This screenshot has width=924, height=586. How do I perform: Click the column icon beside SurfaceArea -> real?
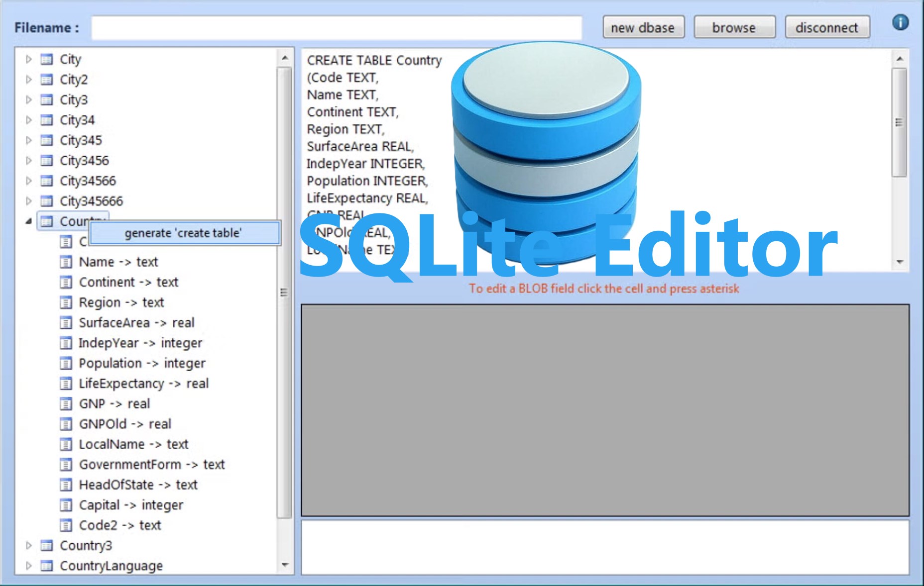66,323
